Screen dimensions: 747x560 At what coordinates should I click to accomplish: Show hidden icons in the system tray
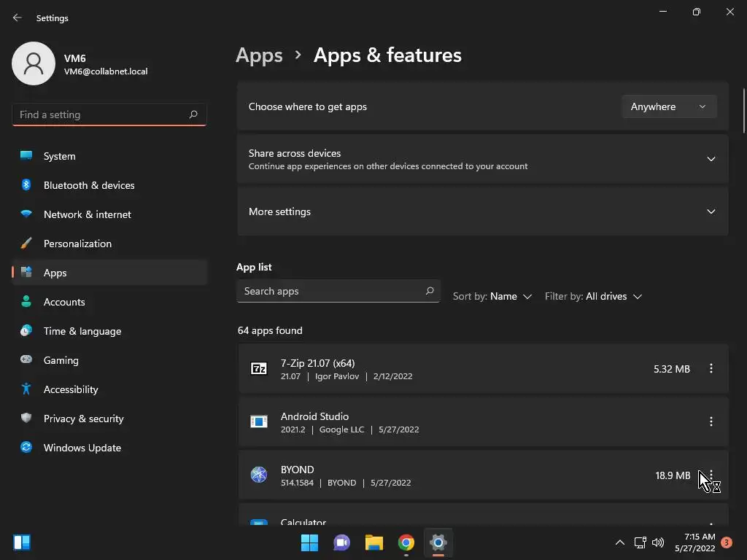pos(619,542)
